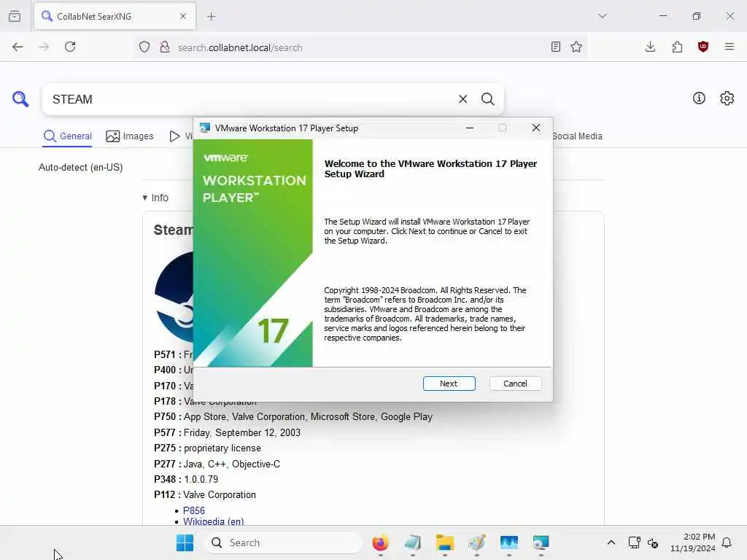Image resolution: width=747 pixels, height=560 pixels.
Task: Switch to Social Media tab
Action: click(x=578, y=136)
